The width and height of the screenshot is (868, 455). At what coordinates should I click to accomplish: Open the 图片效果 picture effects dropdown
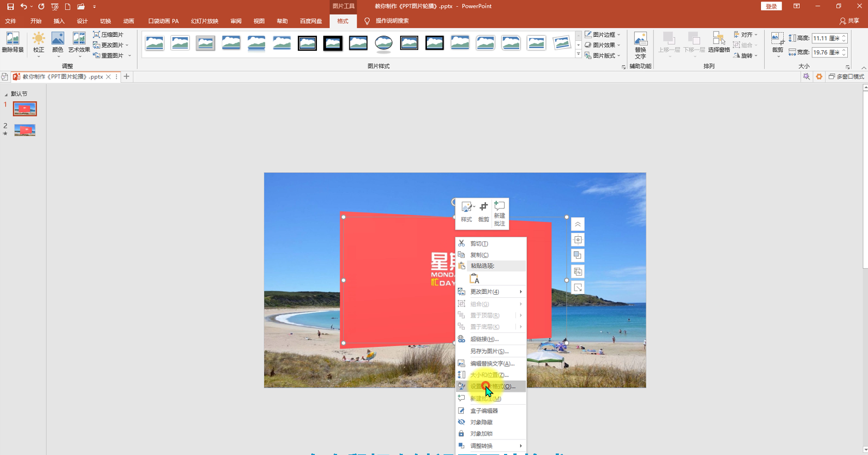pos(603,45)
